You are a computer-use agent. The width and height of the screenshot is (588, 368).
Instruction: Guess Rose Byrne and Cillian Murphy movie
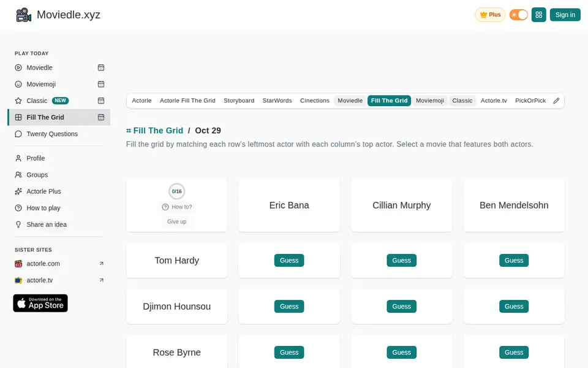tap(401, 352)
